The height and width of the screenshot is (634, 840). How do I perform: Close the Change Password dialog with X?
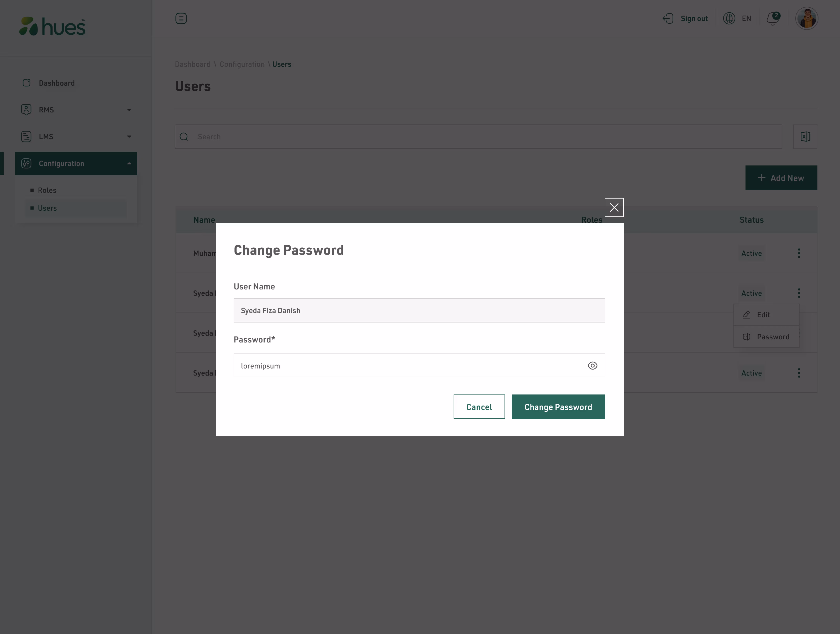614,207
